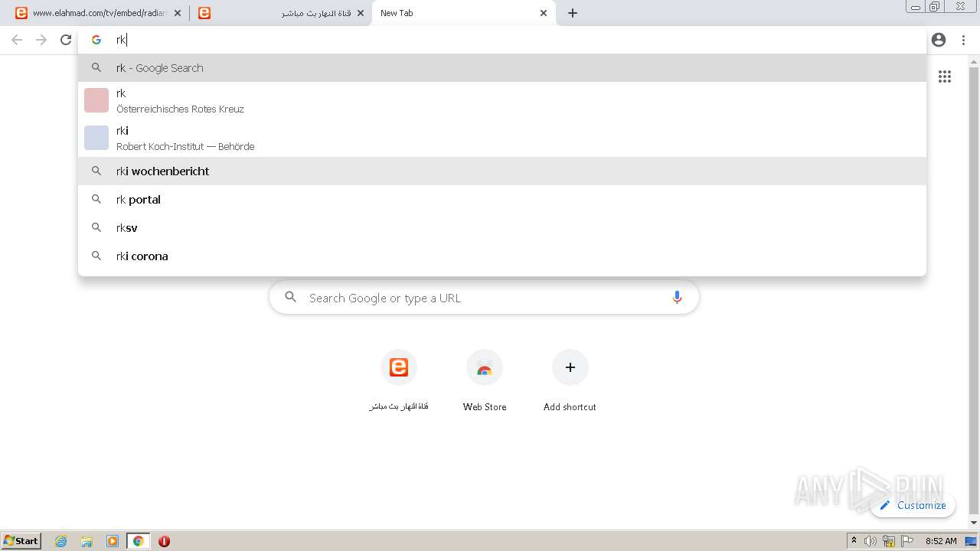980x551 pixels.
Task: Reload the page with the refresh icon
Action: point(66,40)
